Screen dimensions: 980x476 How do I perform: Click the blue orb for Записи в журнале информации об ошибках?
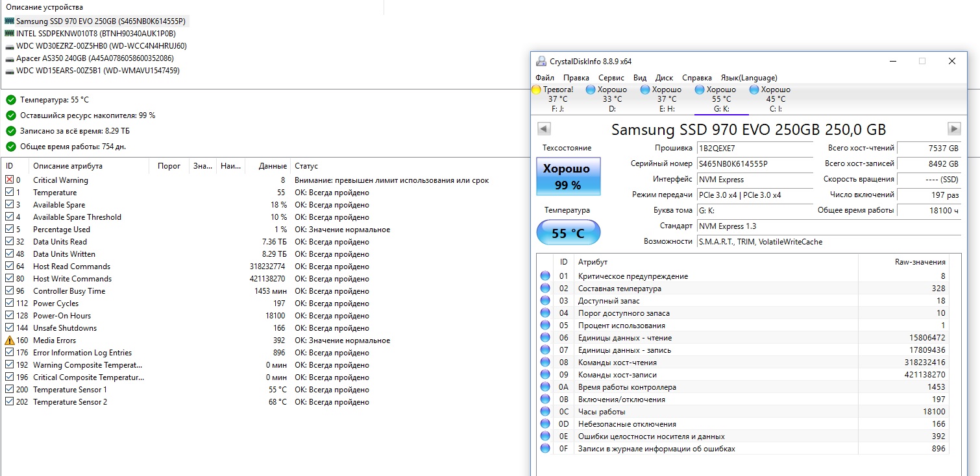tap(545, 449)
